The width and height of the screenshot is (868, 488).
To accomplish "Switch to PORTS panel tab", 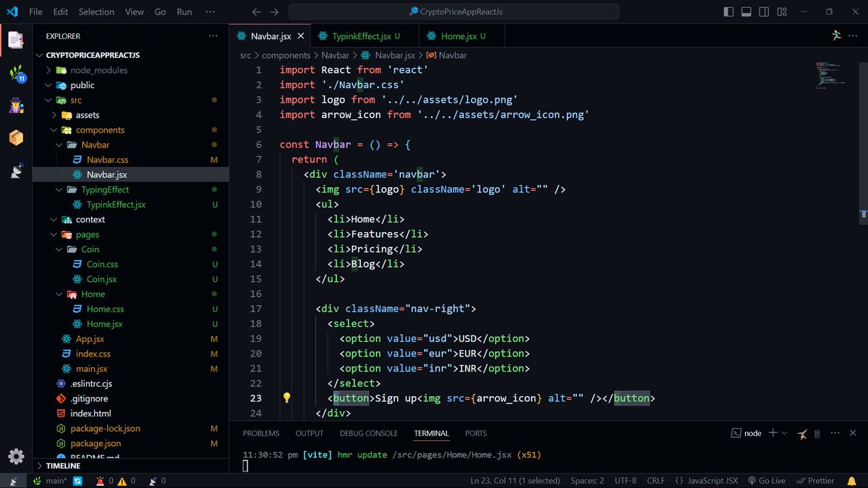I will tap(476, 433).
